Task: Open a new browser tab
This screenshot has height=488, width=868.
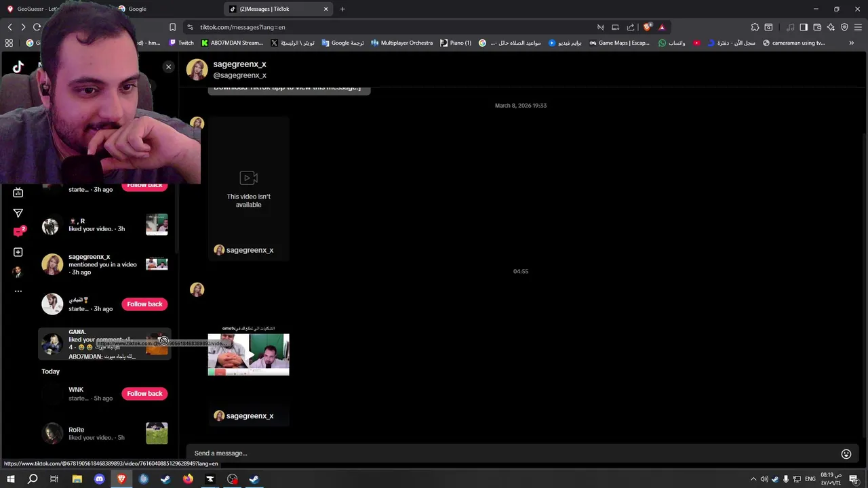Action: 342,9
